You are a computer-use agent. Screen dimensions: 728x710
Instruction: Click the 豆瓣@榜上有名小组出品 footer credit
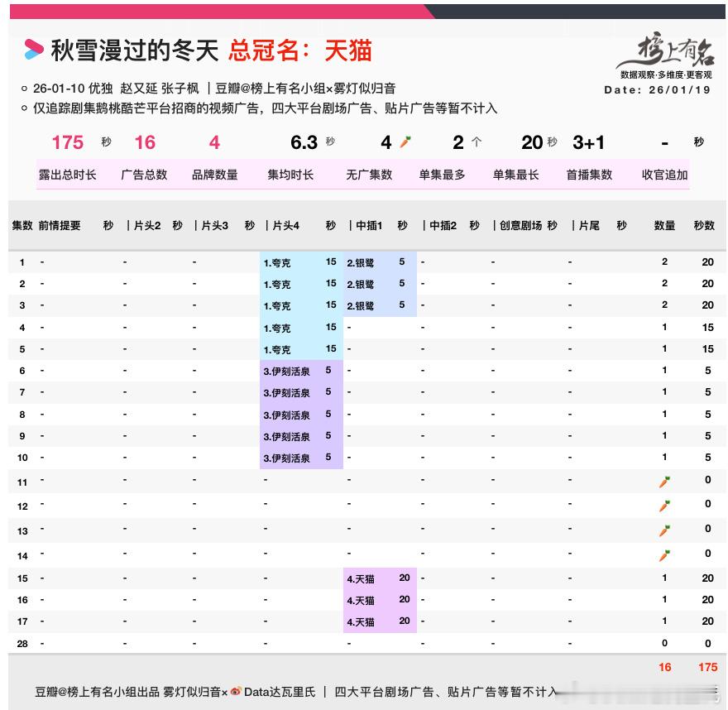[x=97, y=692]
